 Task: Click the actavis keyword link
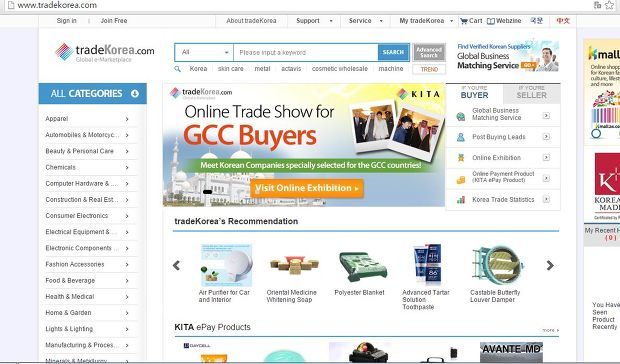[x=291, y=69]
